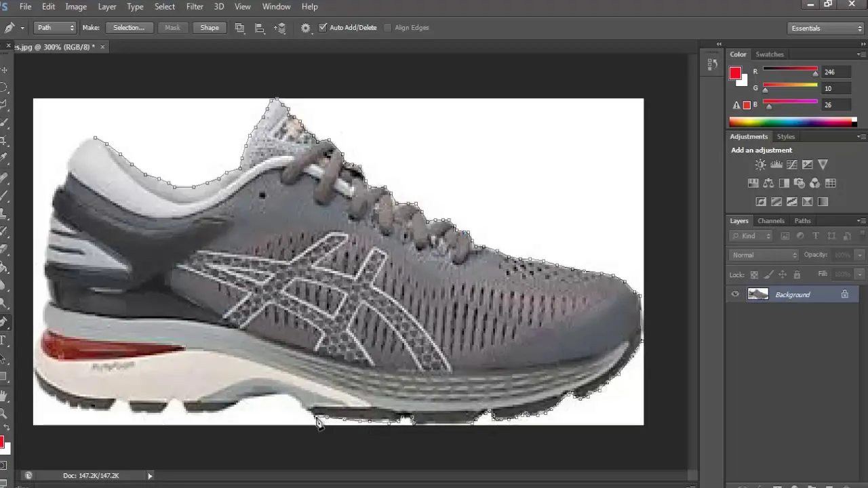Click the foreground color swatch in Color panel
This screenshot has height=488, width=868.
[x=735, y=73]
